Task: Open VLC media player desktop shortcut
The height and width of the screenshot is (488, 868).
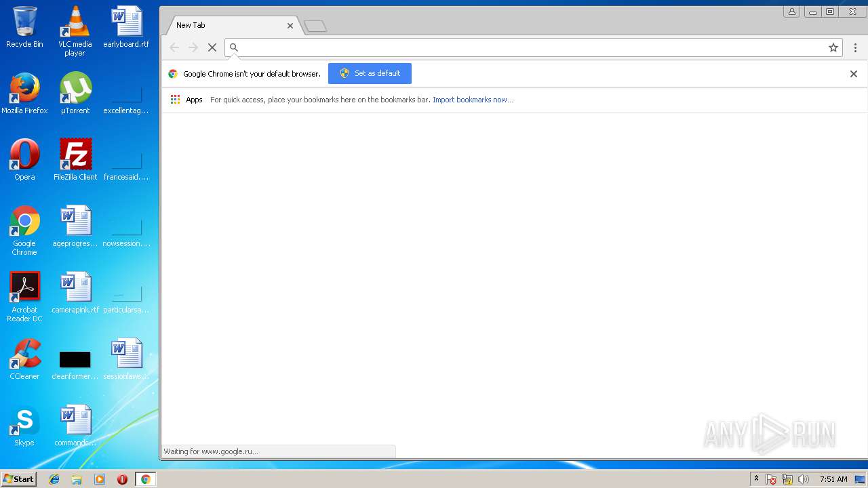Action: coord(75,31)
